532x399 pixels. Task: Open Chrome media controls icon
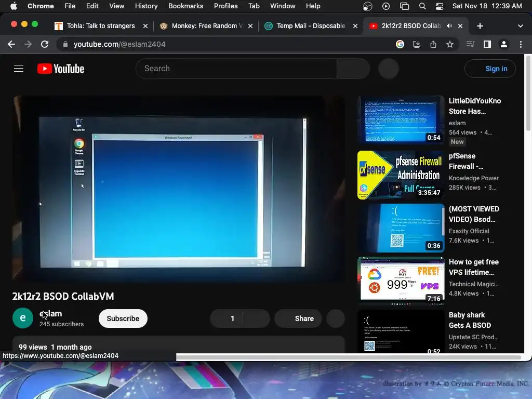coord(470,44)
